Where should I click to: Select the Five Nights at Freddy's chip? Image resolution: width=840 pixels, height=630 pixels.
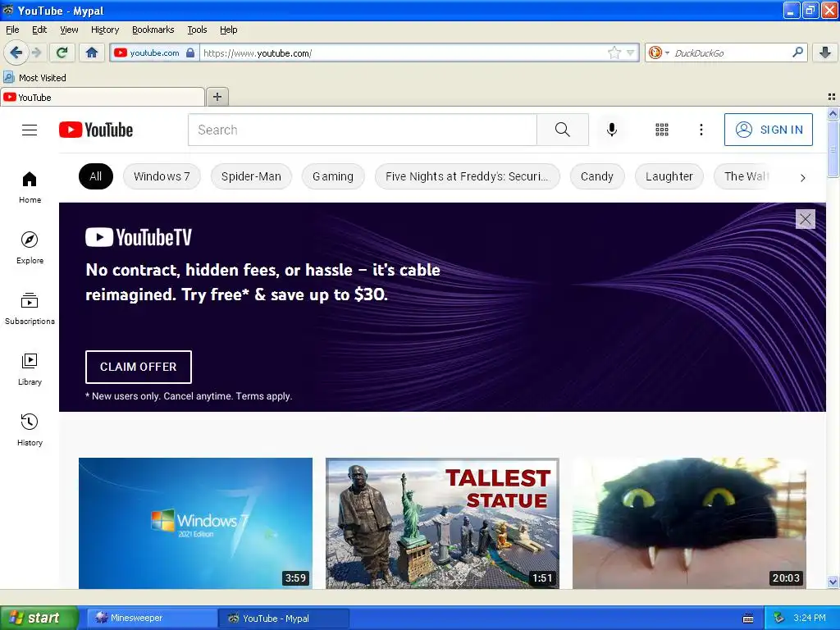coord(467,176)
